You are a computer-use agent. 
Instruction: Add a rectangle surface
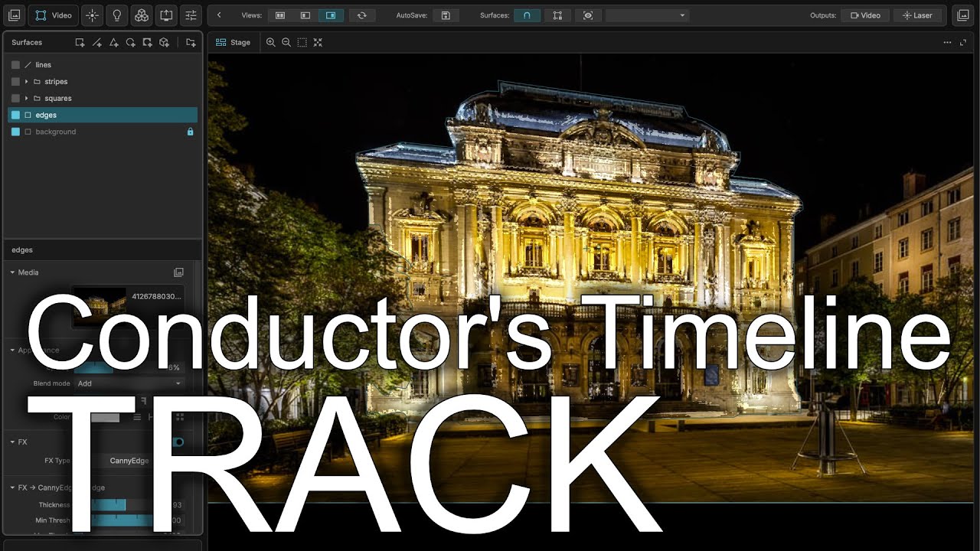click(x=80, y=42)
